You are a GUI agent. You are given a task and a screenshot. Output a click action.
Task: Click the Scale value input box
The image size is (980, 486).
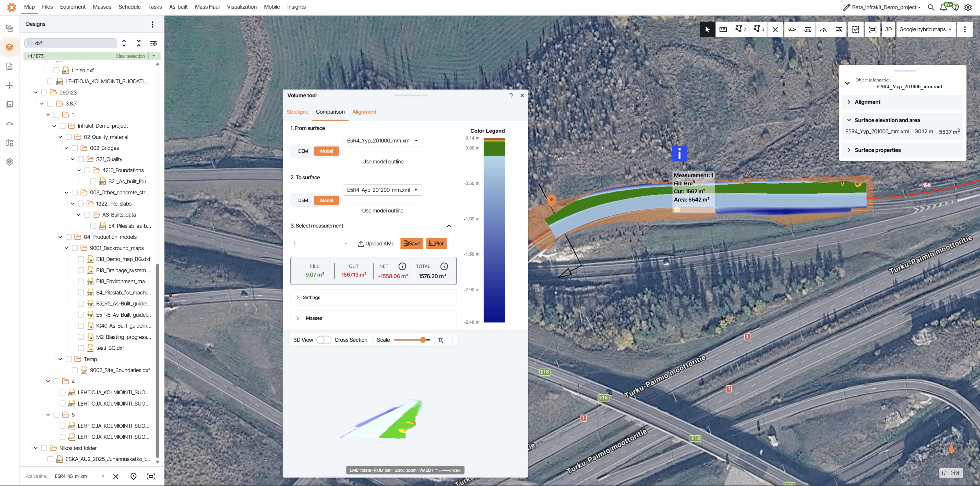443,340
